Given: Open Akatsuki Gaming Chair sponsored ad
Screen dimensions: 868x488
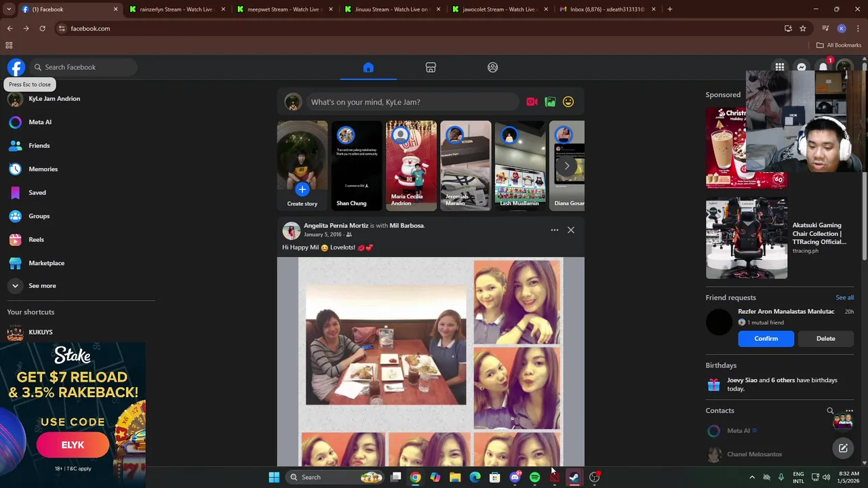Looking at the screenshot, I should [780, 238].
